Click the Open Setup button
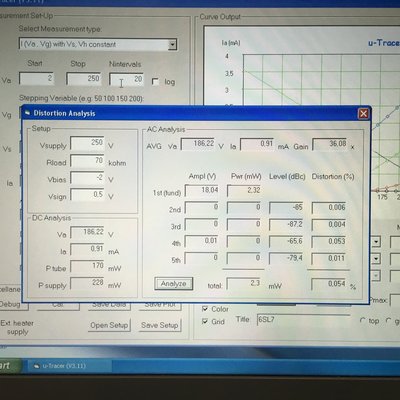The height and width of the screenshot is (400, 400). click(109, 325)
